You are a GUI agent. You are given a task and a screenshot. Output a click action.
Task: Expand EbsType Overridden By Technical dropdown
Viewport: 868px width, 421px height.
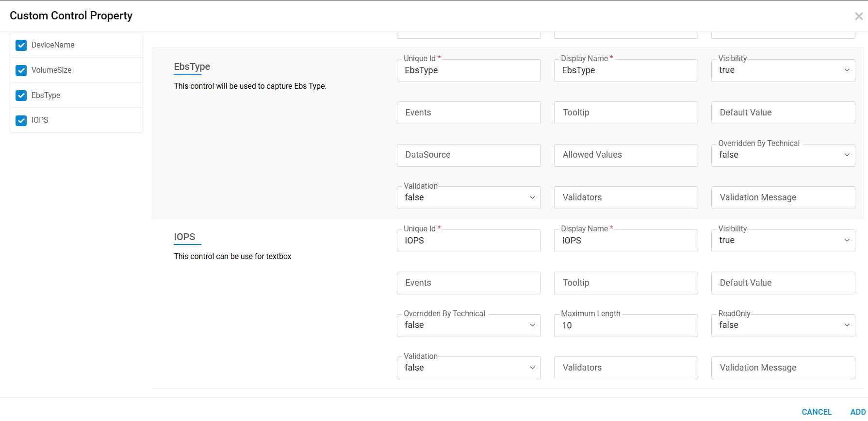click(783, 155)
